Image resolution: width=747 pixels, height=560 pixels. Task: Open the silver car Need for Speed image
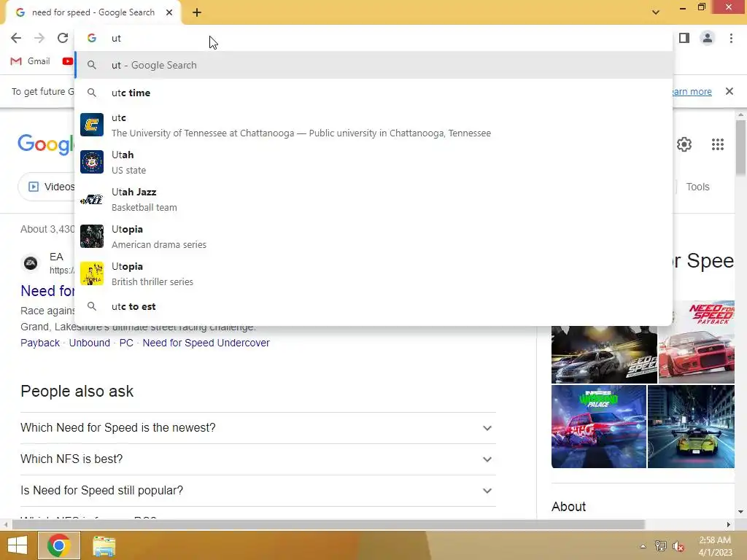(x=604, y=354)
